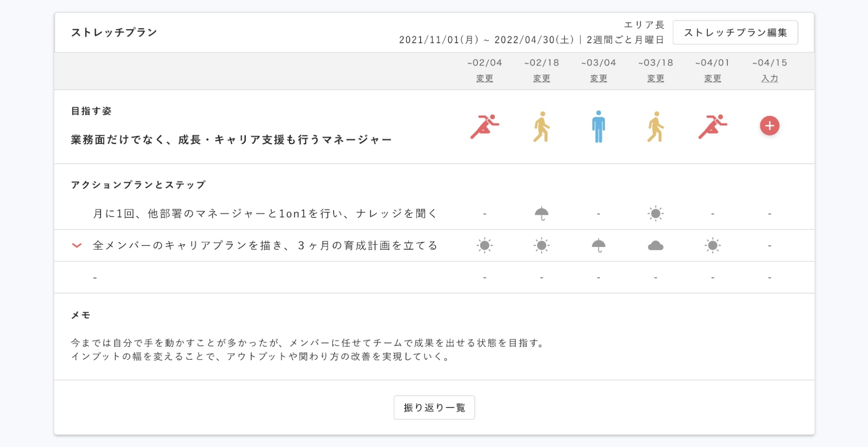The height and width of the screenshot is (447, 868).
Task: Click 変更 link under ~04/01
Action: click(x=712, y=78)
